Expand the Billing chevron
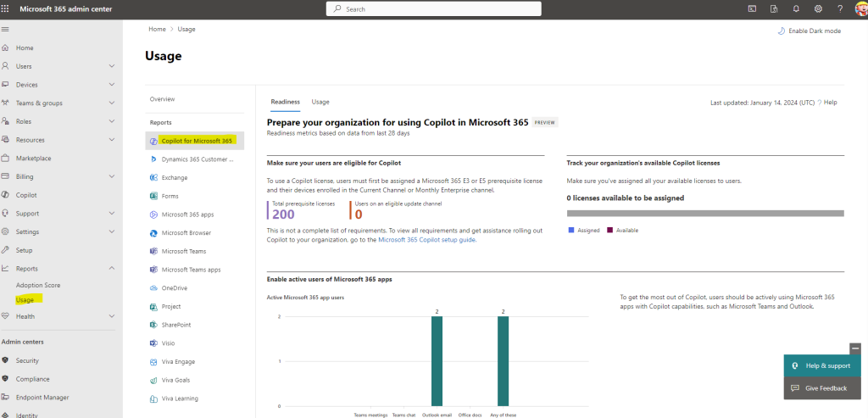This screenshot has height=418, width=868. point(112,176)
